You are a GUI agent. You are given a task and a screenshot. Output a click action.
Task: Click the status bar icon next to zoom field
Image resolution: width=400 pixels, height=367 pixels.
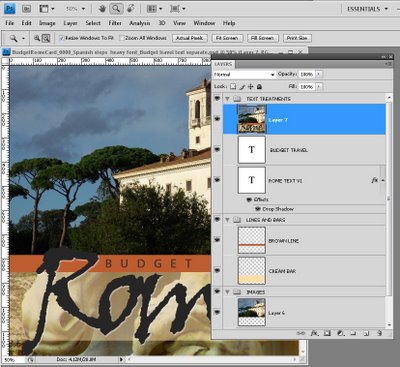pos(30,360)
